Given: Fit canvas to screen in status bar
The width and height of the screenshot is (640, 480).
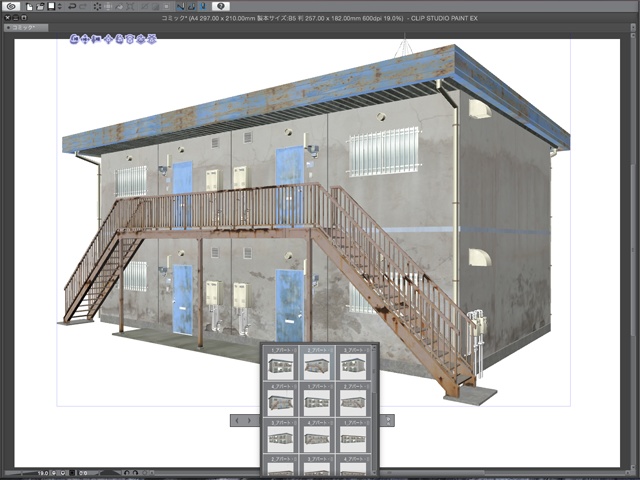Looking at the screenshot, I should click(x=72, y=473).
